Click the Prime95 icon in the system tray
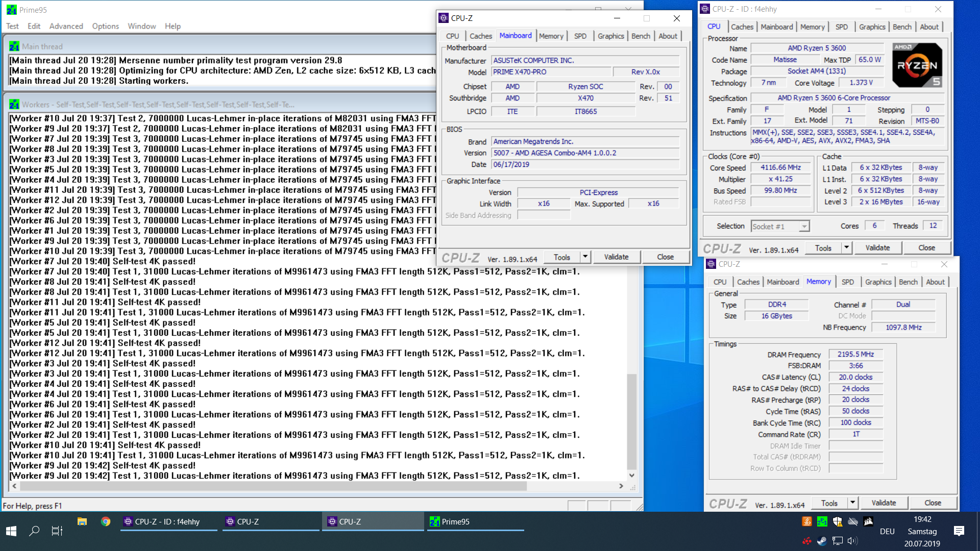 coord(822,521)
